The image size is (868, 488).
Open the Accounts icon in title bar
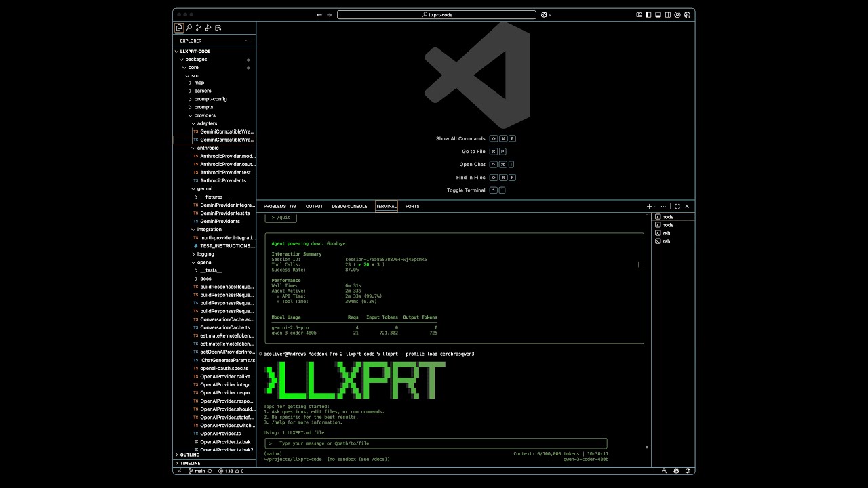(x=677, y=14)
